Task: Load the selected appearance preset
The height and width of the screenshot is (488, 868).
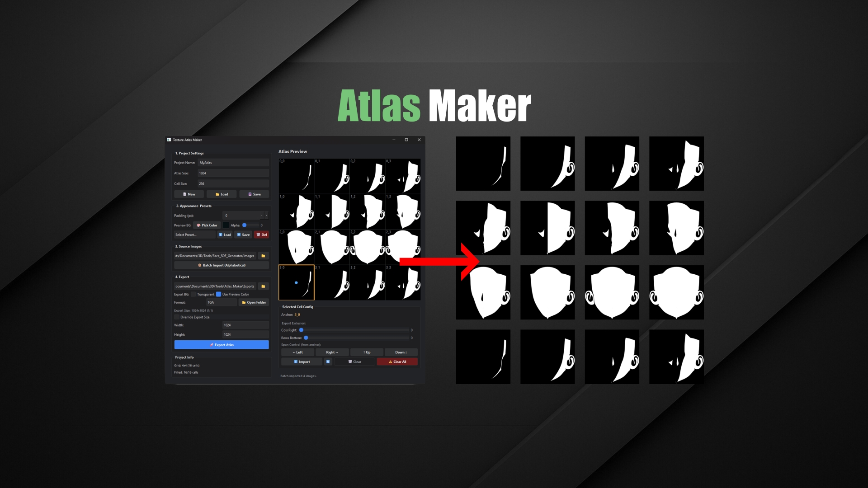Action: [225, 235]
